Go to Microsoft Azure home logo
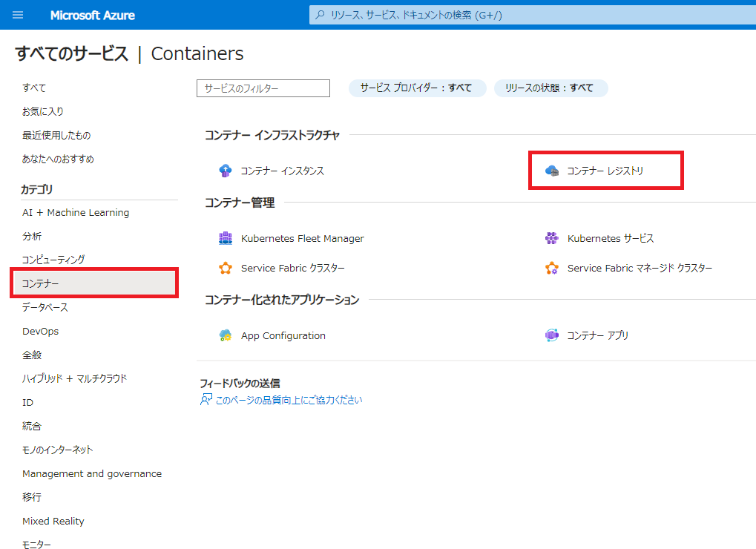This screenshot has height=549, width=756. 93,16
